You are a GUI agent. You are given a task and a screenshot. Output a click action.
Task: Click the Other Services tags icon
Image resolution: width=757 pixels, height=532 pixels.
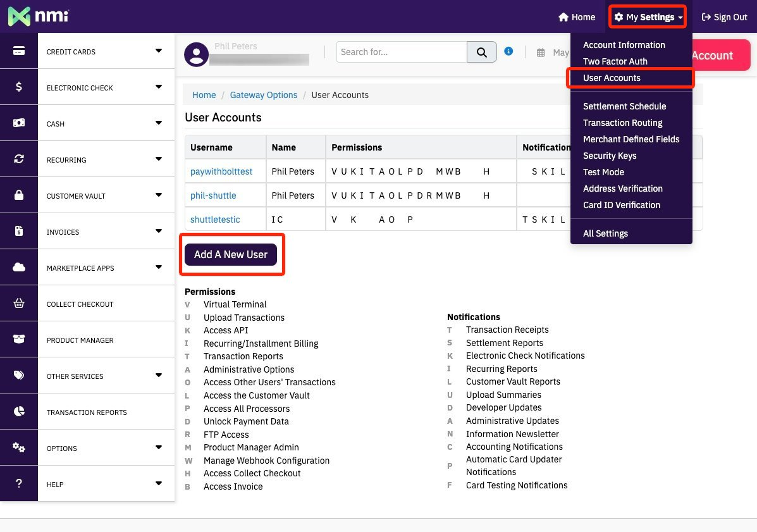click(19, 375)
